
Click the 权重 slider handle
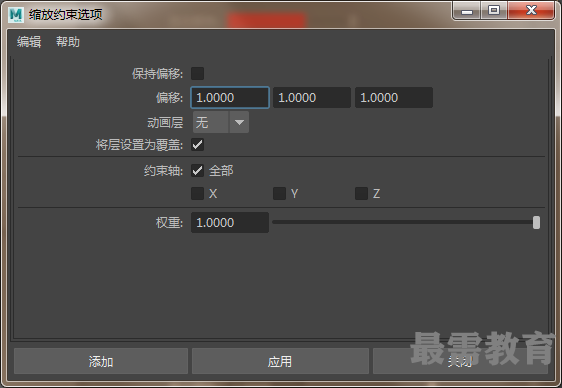pyautogui.click(x=536, y=222)
